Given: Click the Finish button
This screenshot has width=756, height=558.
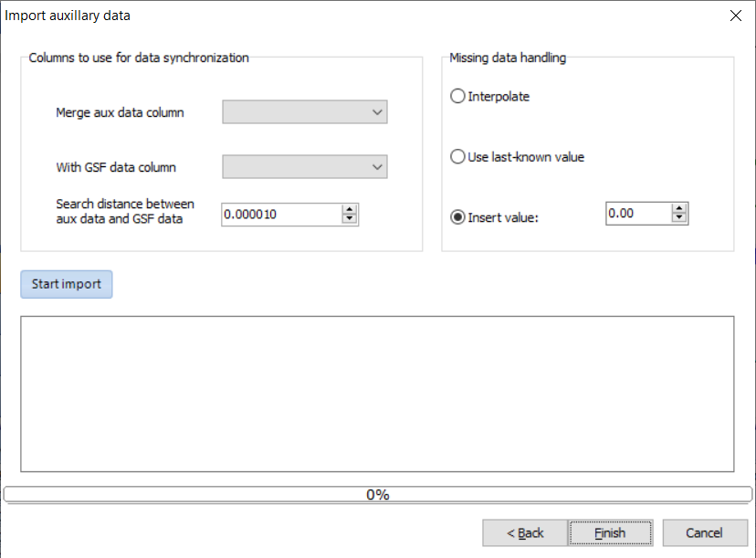Looking at the screenshot, I should point(609,532).
